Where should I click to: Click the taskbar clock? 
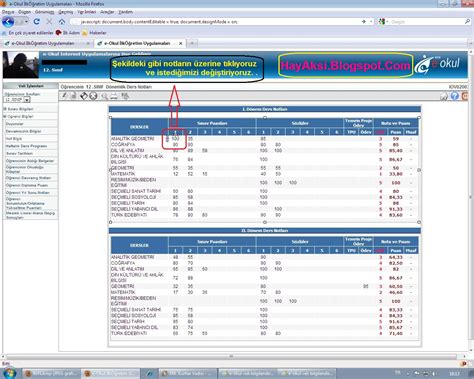454,374
